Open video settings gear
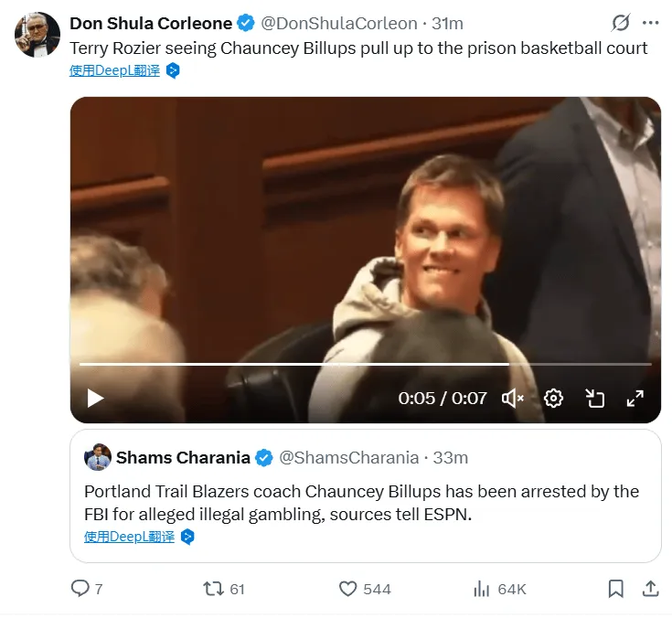 (x=553, y=398)
